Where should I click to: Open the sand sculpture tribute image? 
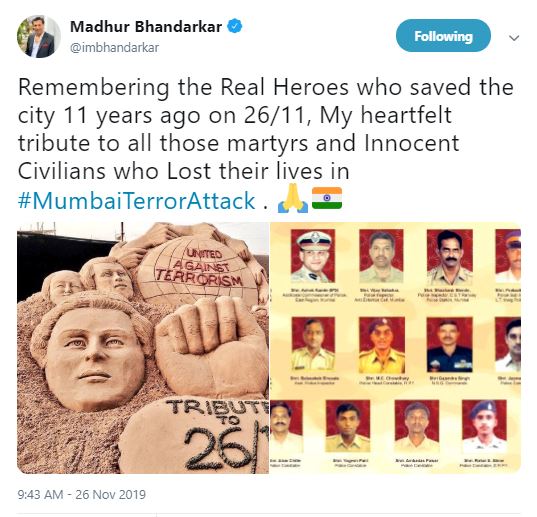coord(143,348)
